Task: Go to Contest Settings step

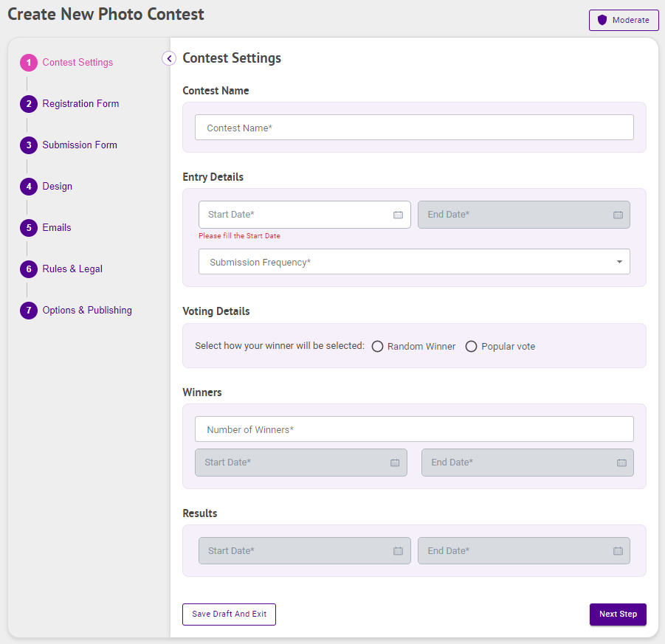Action: click(77, 62)
